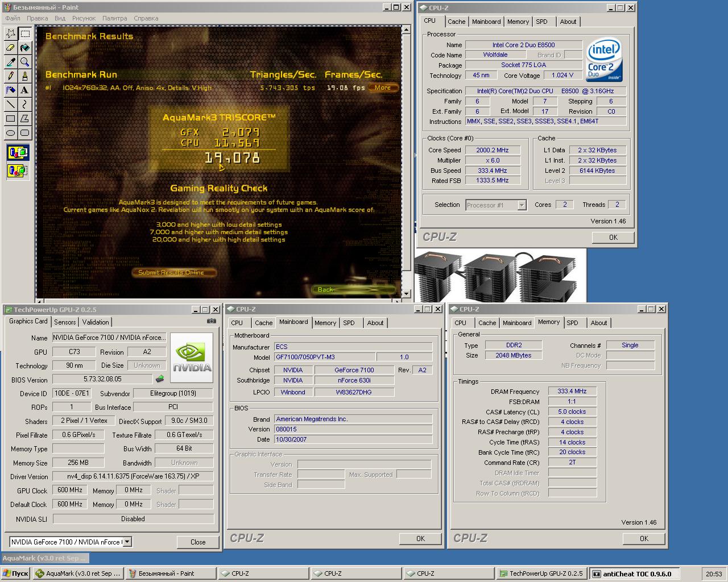Select the Rounded Rectangle tool
Screen dimensions: 728x582
24,133
